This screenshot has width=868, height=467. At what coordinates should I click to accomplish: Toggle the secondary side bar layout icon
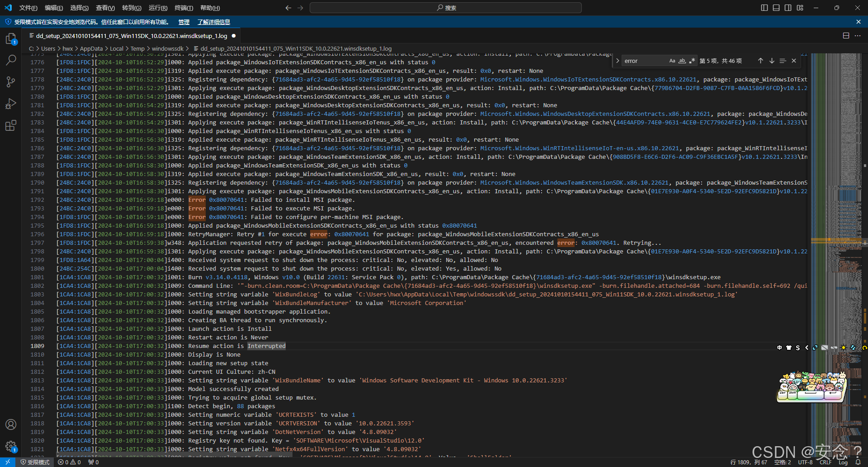pos(788,8)
